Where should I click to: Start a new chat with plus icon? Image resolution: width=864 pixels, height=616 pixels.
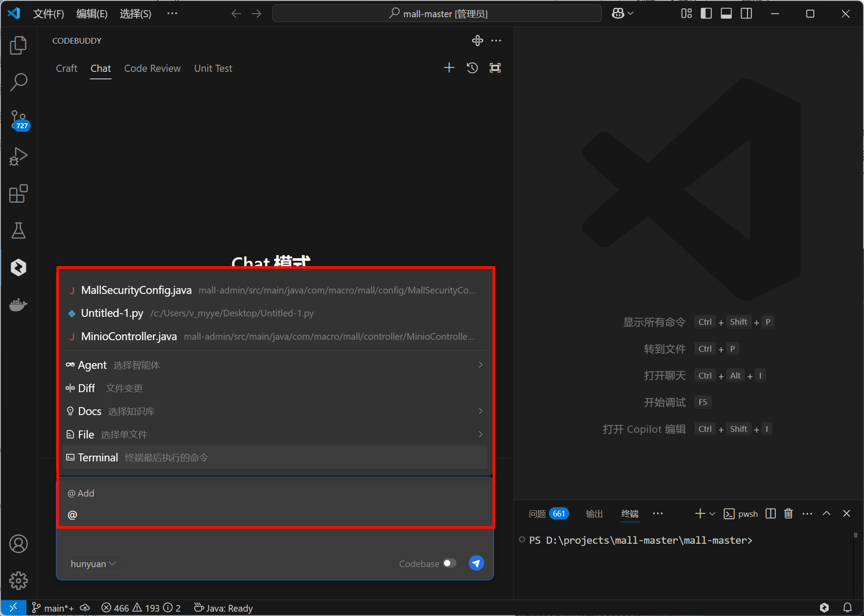(x=449, y=68)
